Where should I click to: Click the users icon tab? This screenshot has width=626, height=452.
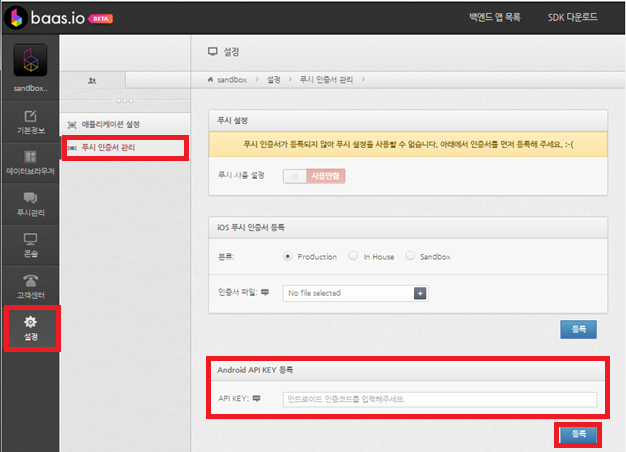pyautogui.click(x=92, y=80)
